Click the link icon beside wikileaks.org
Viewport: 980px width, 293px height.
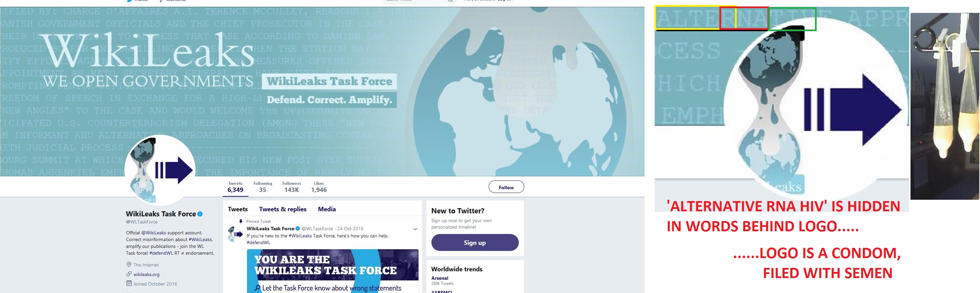tap(129, 274)
